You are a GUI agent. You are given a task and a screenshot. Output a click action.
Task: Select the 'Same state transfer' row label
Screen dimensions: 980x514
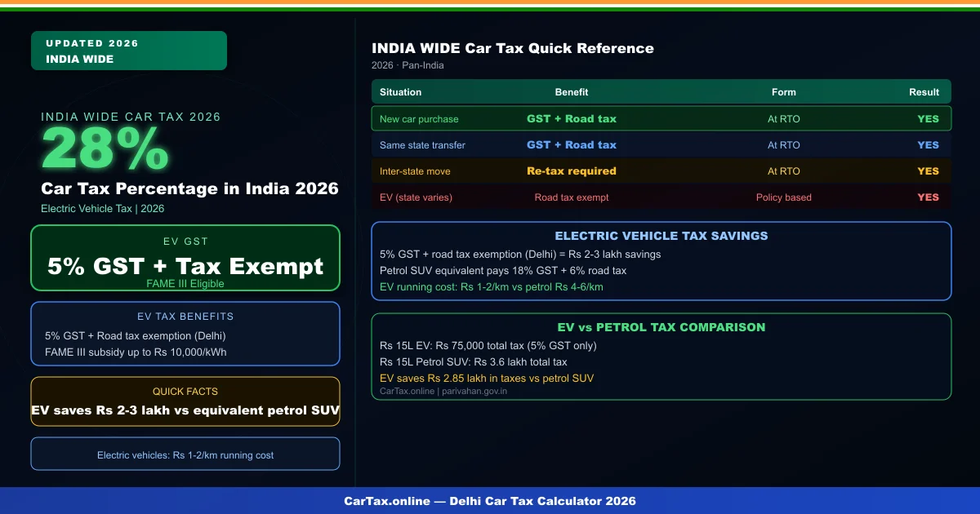422,145
